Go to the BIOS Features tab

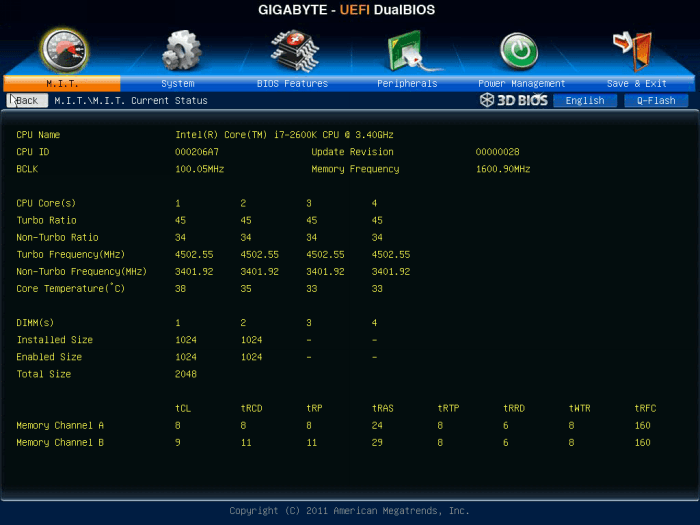292,83
